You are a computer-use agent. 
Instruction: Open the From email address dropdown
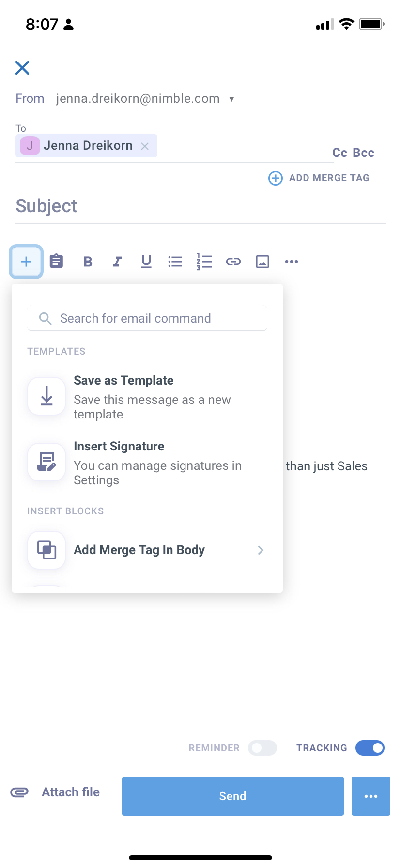click(x=231, y=99)
